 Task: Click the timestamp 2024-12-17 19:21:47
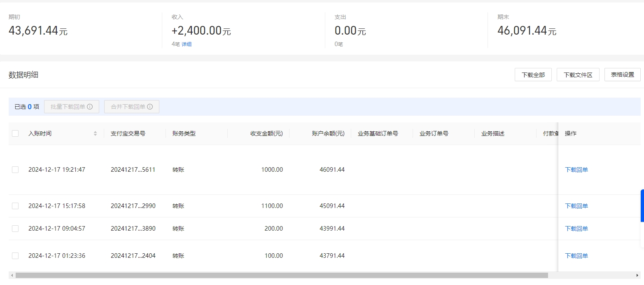(x=57, y=170)
